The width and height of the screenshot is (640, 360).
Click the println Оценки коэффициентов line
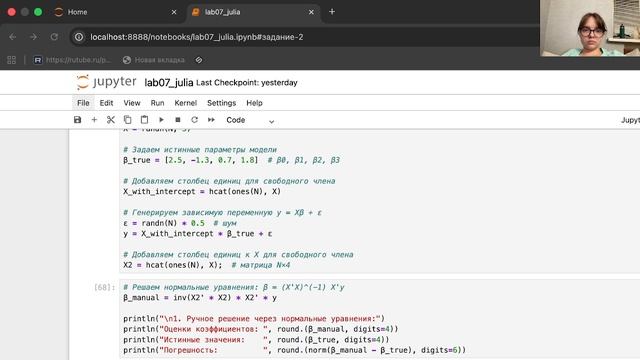point(260,329)
